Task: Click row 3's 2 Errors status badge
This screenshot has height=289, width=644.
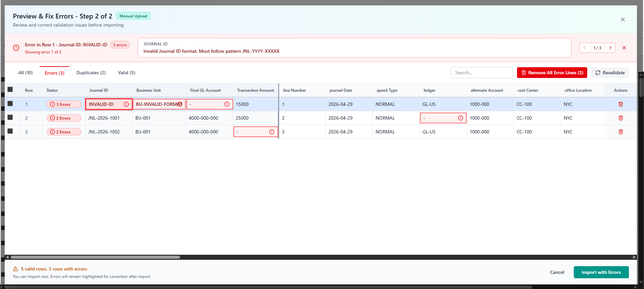Action: (x=64, y=132)
